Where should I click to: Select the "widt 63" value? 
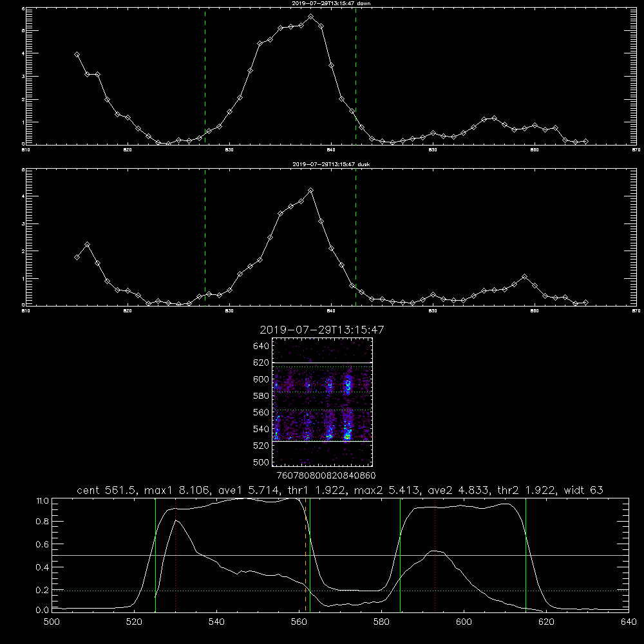(583, 490)
